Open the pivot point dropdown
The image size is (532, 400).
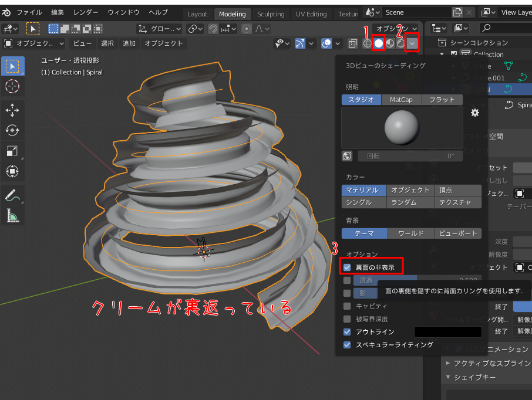click(x=196, y=29)
